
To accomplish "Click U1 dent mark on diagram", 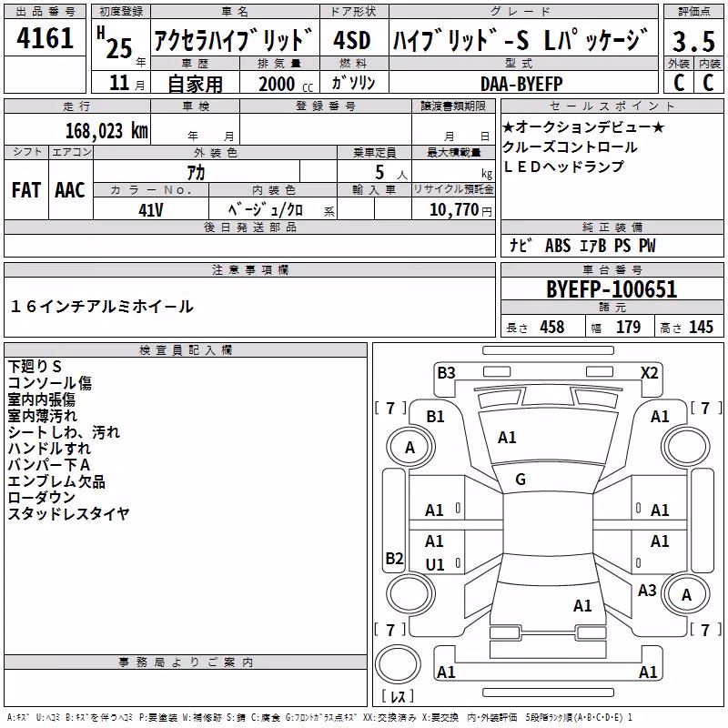I will (x=435, y=565).
